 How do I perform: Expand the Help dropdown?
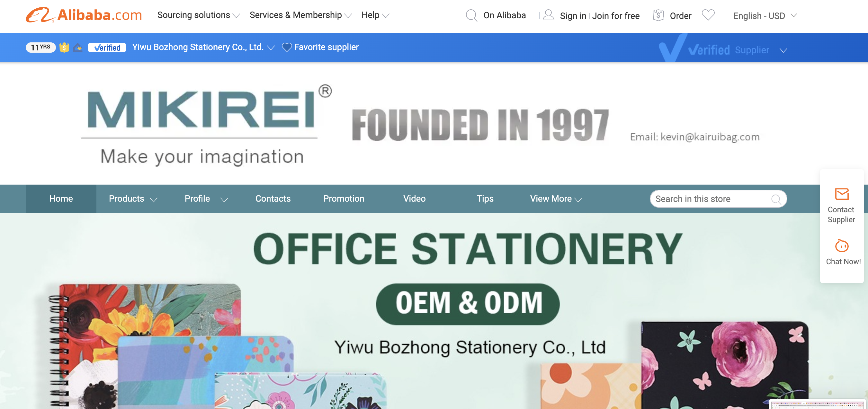(x=375, y=15)
